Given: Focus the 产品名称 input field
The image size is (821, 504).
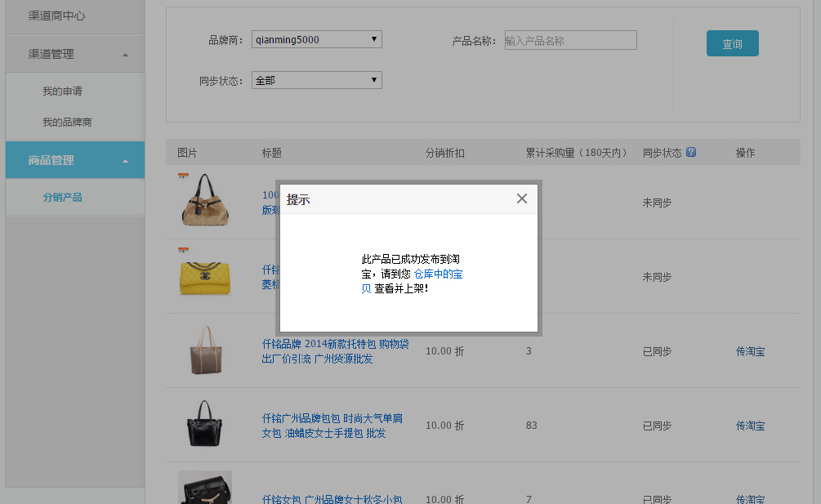Looking at the screenshot, I should [571, 40].
